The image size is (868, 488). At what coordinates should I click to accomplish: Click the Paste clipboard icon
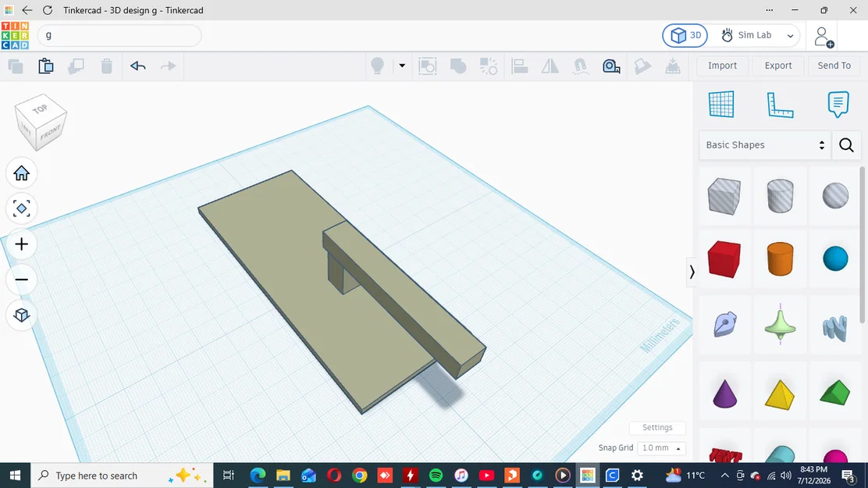46,66
